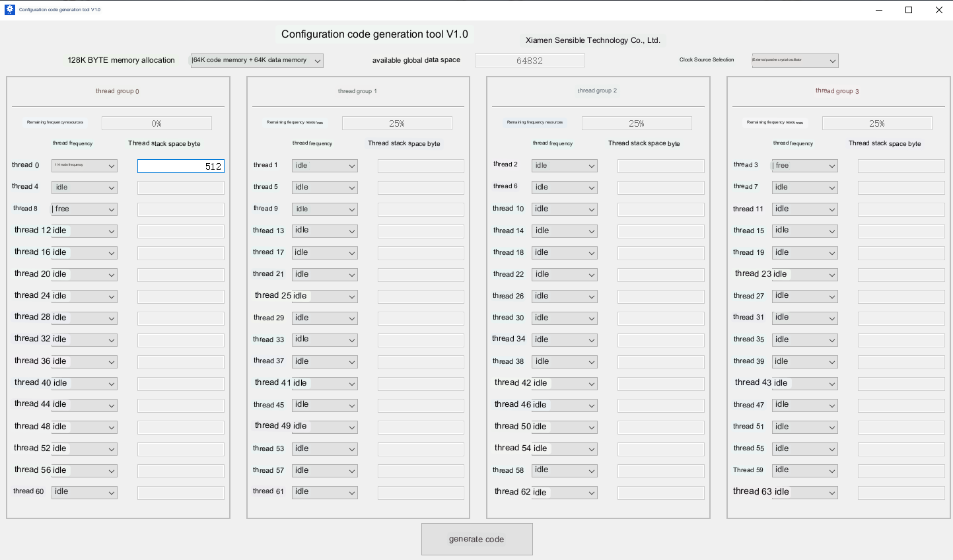Click thread 1 stack space field
The image size is (953, 560).
coord(421,166)
